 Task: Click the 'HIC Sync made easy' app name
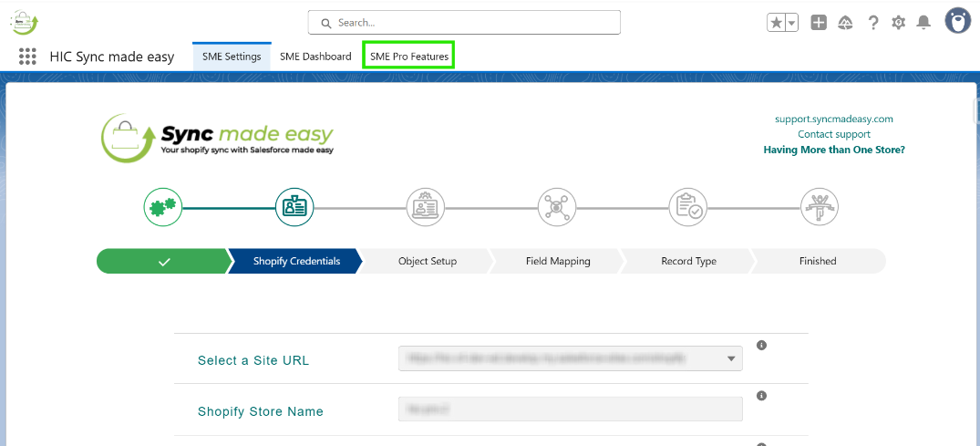112,57
